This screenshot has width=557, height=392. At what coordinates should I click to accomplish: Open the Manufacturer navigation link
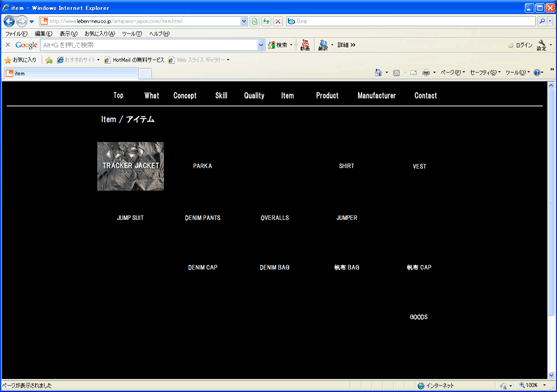(377, 96)
